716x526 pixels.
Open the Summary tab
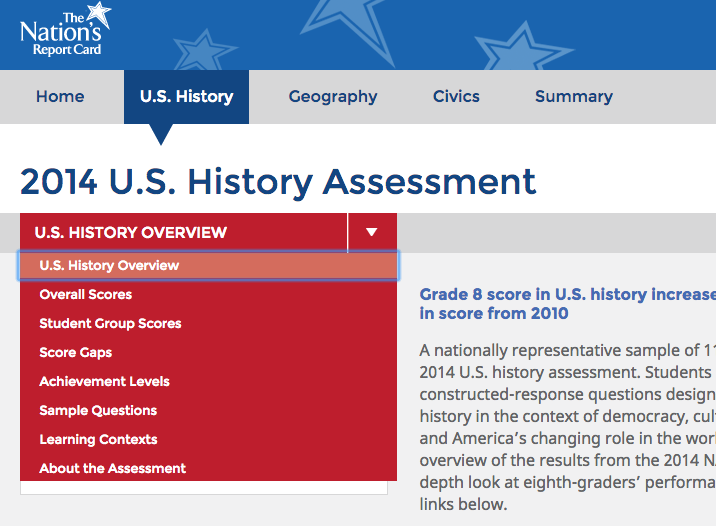[574, 97]
